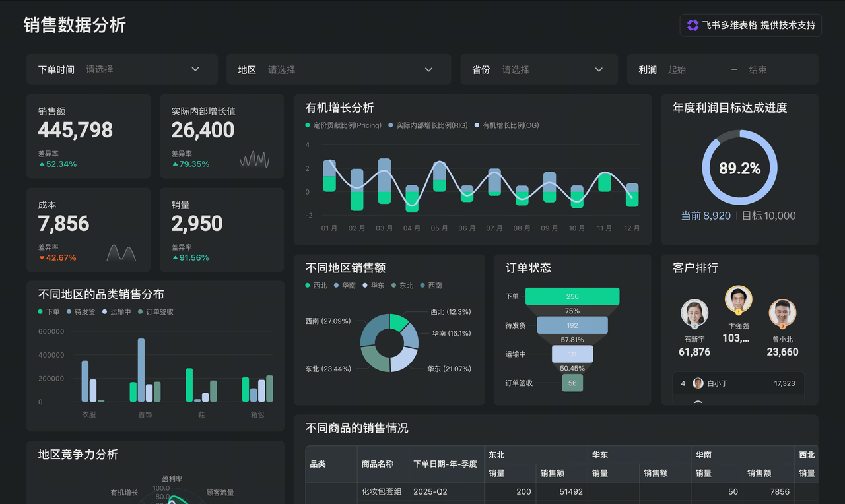The image size is (845, 504).
Task: Click 飞书多维表格 提供技术支持 button
Action: point(751,26)
